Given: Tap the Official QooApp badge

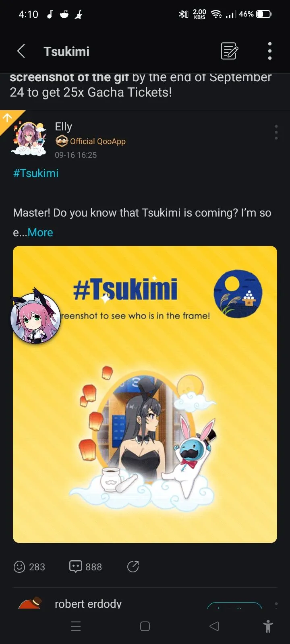Looking at the screenshot, I should [90, 141].
